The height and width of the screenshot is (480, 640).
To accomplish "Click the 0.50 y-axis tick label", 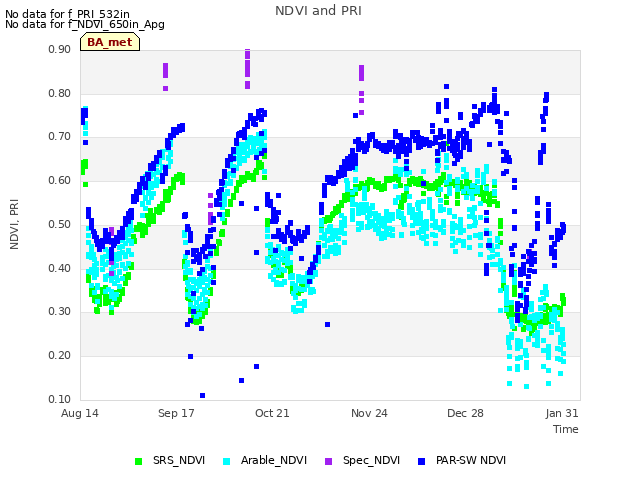I will click(x=60, y=224).
